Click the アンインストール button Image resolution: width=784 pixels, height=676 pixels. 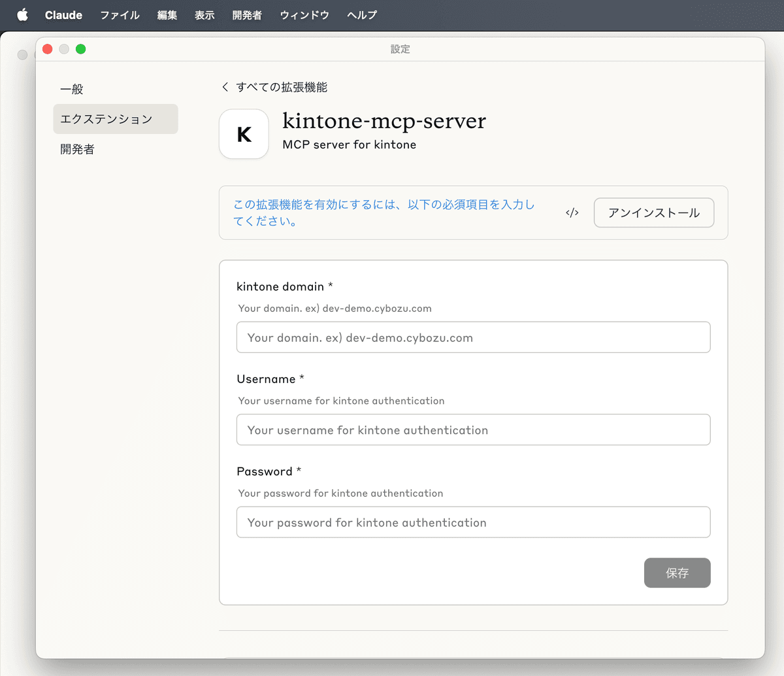tap(654, 212)
